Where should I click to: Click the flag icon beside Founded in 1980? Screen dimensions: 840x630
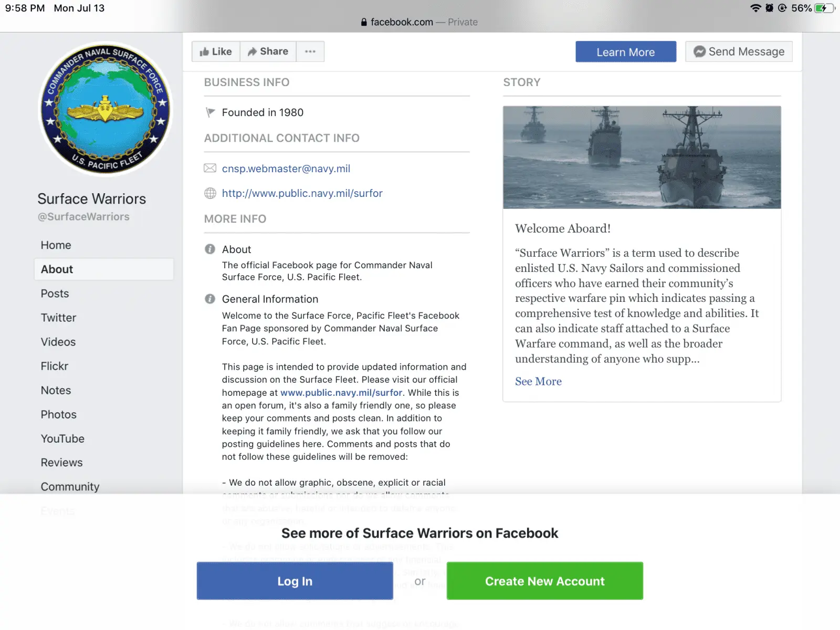point(211,112)
